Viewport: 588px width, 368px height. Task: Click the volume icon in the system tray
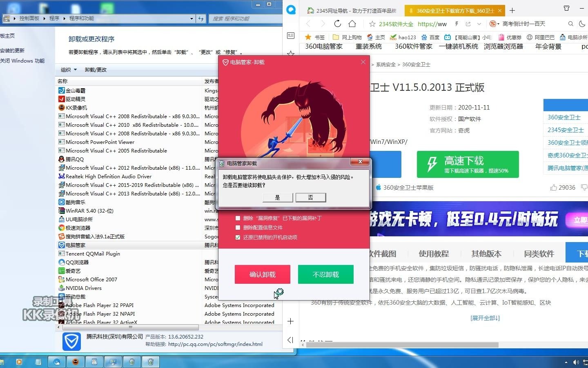pyautogui.click(x=576, y=362)
